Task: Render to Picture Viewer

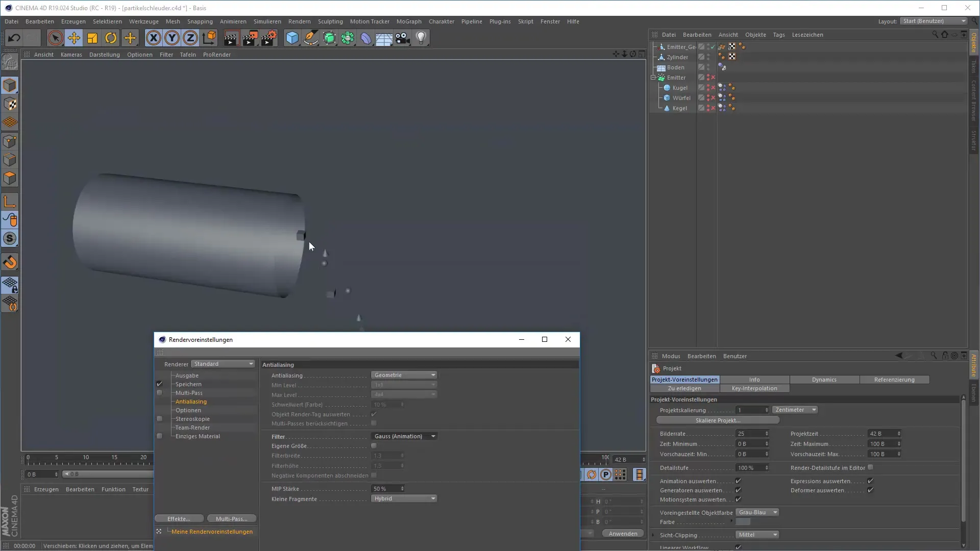Action: (x=250, y=38)
